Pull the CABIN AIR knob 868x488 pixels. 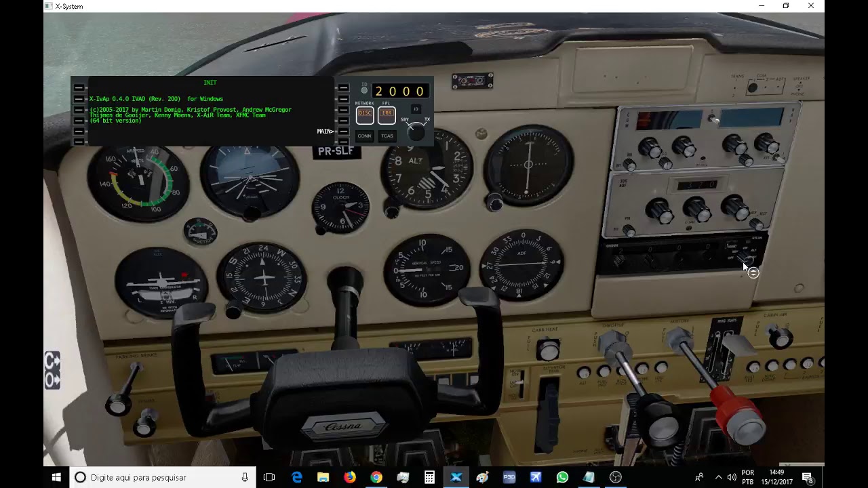pyautogui.click(x=781, y=336)
